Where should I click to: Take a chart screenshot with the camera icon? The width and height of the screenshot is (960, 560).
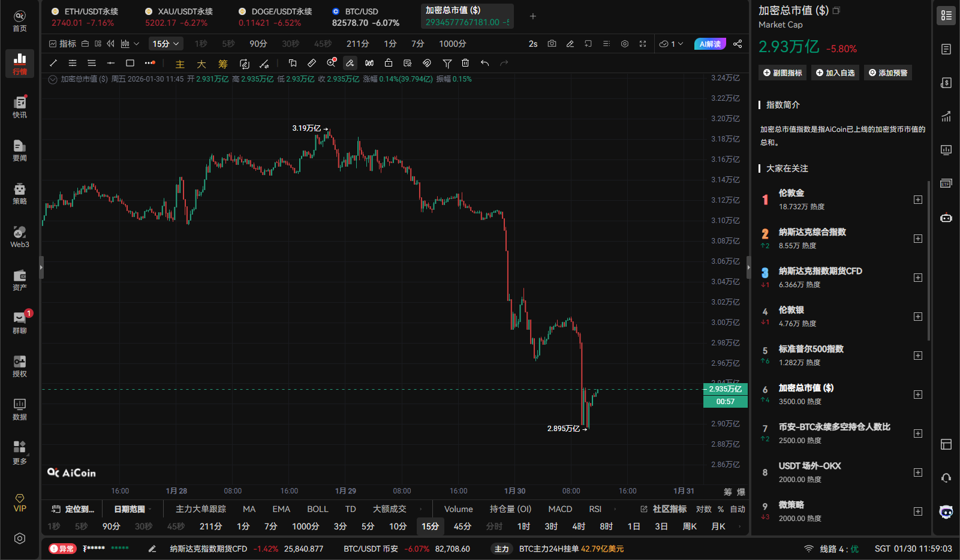pyautogui.click(x=552, y=43)
